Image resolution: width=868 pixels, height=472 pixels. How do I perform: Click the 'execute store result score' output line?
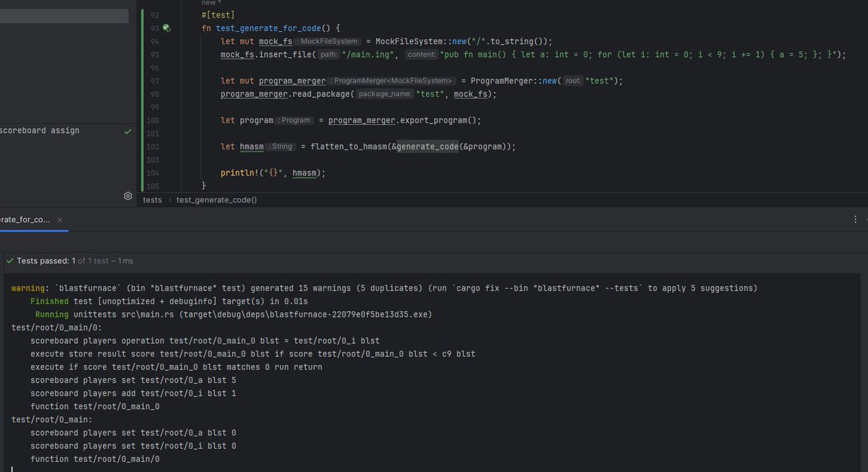click(252, 353)
